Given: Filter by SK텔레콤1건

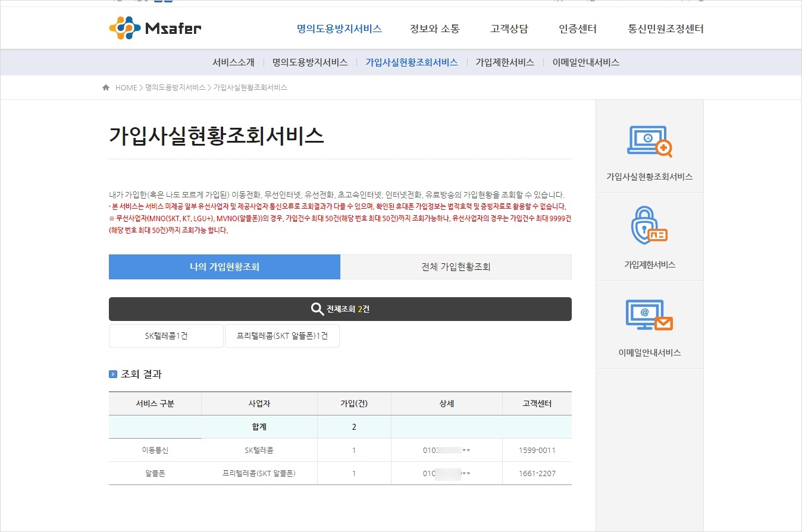Looking at the screenshot, I should click(166, 336).
